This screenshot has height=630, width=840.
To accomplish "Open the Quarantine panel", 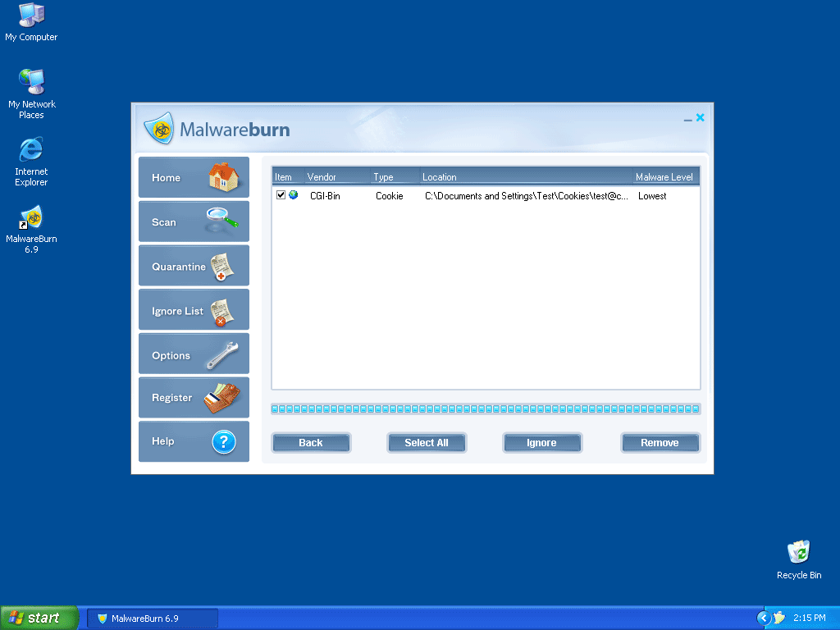I will point(194,266).
